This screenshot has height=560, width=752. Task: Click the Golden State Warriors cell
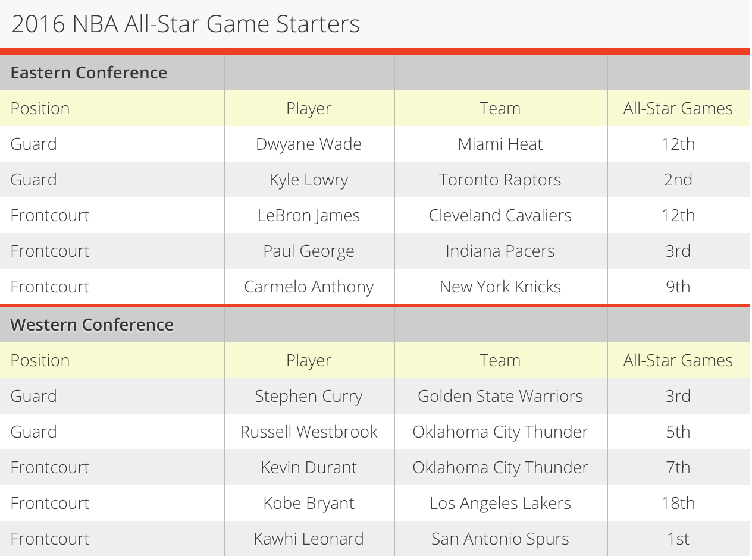(500, 397)
